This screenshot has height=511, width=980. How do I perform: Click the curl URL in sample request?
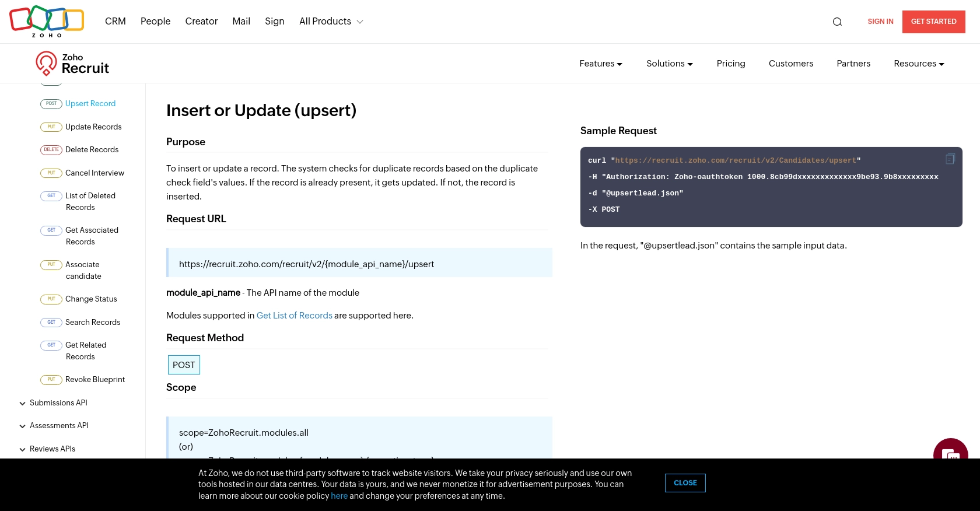pos(736,160)
